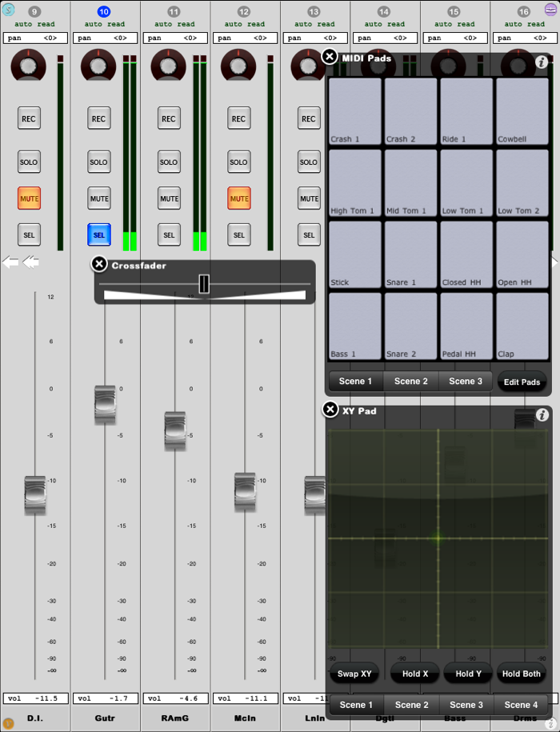The height and width of the screenshot is (732, 560).
Task: Switch XY Pad to Scene 1
Action: (356, 705)
